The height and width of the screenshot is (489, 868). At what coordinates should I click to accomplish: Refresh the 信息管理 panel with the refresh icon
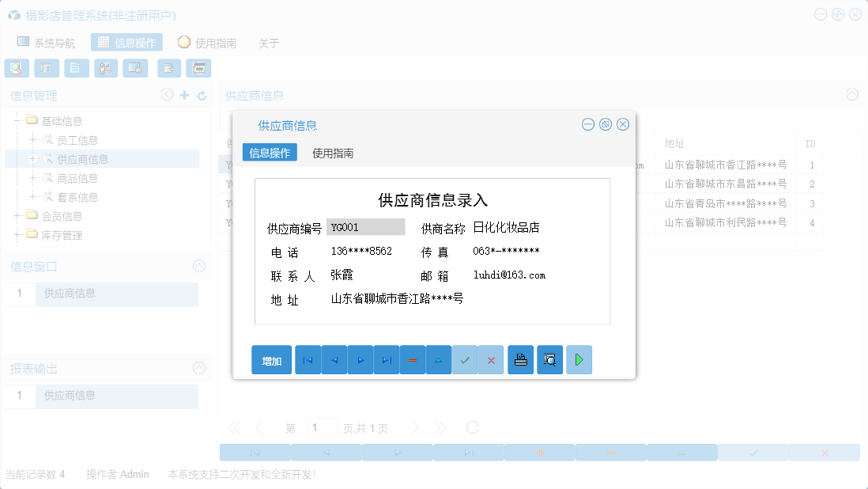tap(202, 94)
